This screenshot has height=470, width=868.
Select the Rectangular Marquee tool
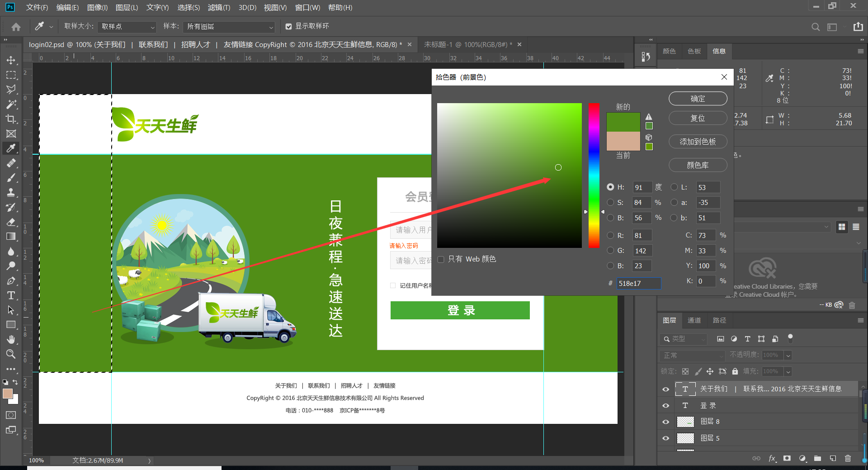tap(11, 75)
